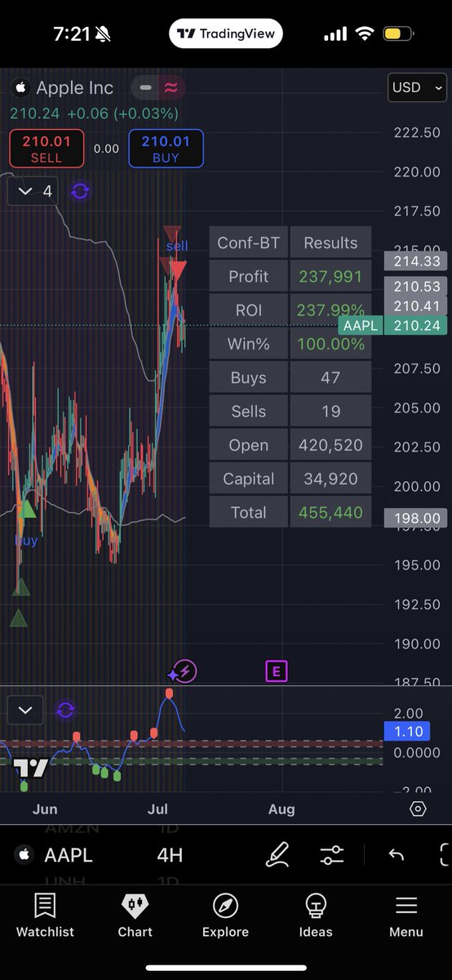Tap the Apple Inc symbol title

pos(74,87)
